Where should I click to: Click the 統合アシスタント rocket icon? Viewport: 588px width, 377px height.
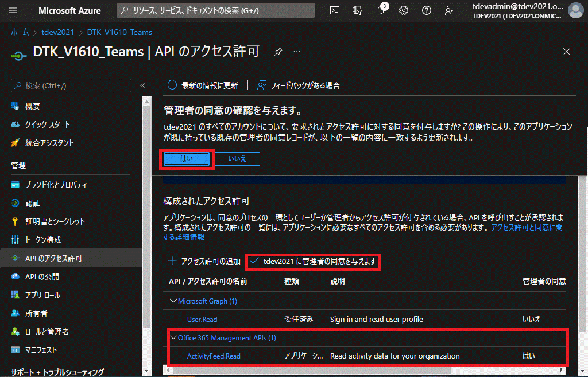coord(15,143)
